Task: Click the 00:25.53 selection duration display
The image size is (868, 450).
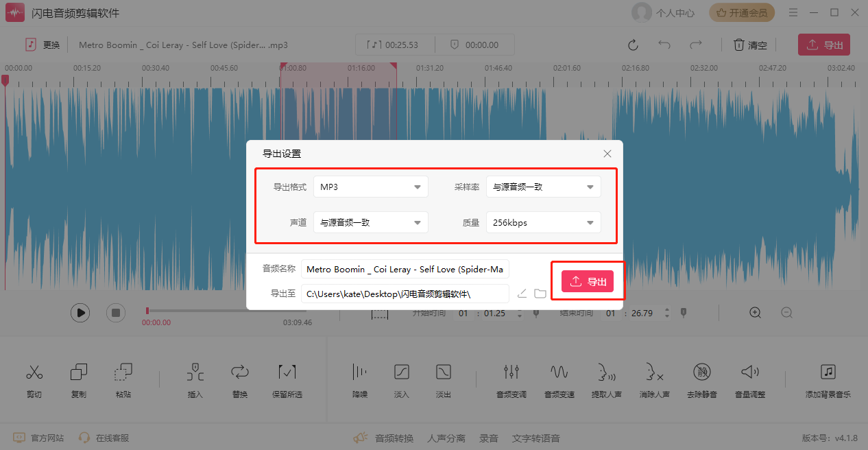Action: 394,45
